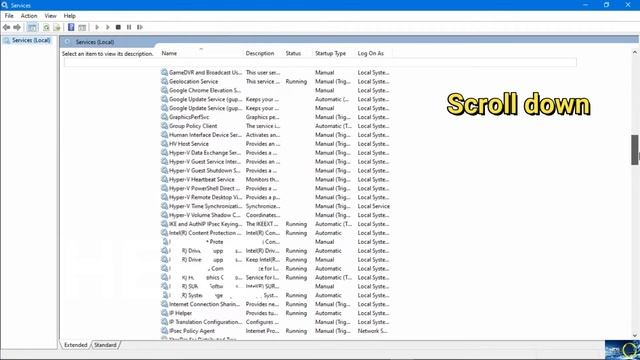Click the gear icon beside Internet Connection Sharing

[164, 304]
